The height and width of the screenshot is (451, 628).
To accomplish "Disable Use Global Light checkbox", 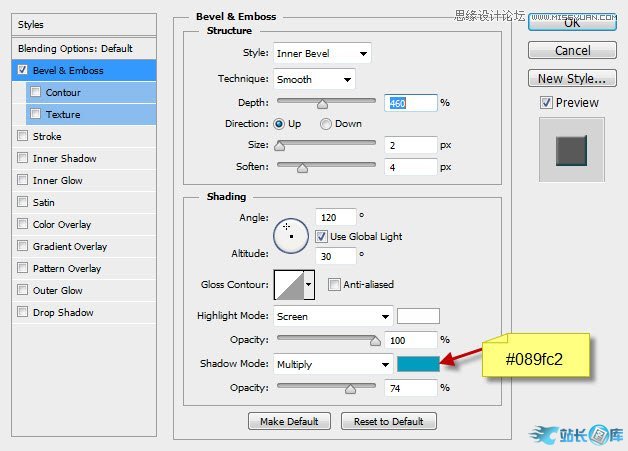I will tap(321, 236).
